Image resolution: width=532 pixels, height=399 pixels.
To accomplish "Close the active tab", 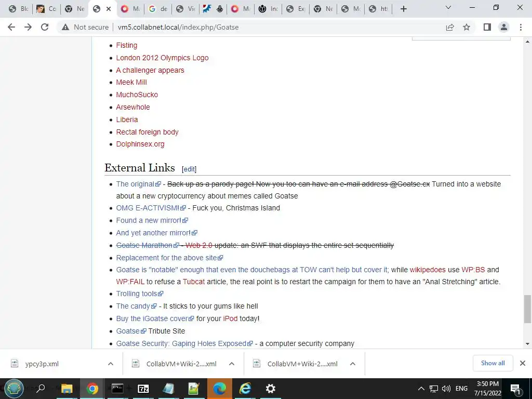I will pyautogui.click(x=109, y=9).
